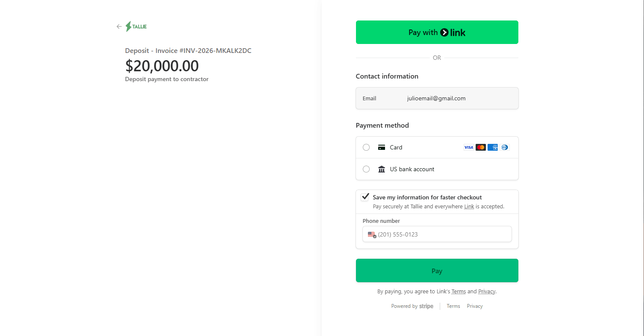Click the card icon beside the Card option

tap(381, 147)
